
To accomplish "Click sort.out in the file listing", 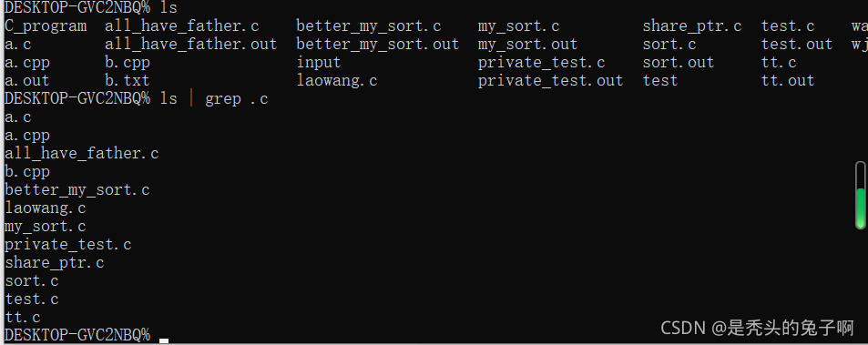I will point(679,63).
